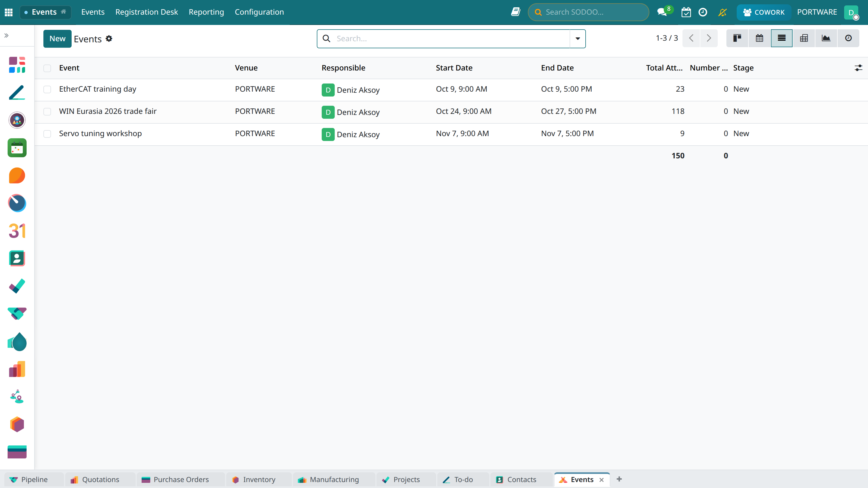Open the Registration Desk menu
This screenshot has width=868, height=488.
coord(146,12)
